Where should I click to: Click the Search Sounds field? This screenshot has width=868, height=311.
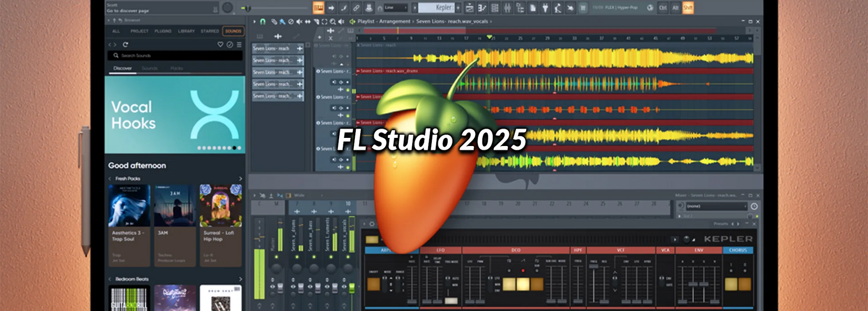point(175,55)
